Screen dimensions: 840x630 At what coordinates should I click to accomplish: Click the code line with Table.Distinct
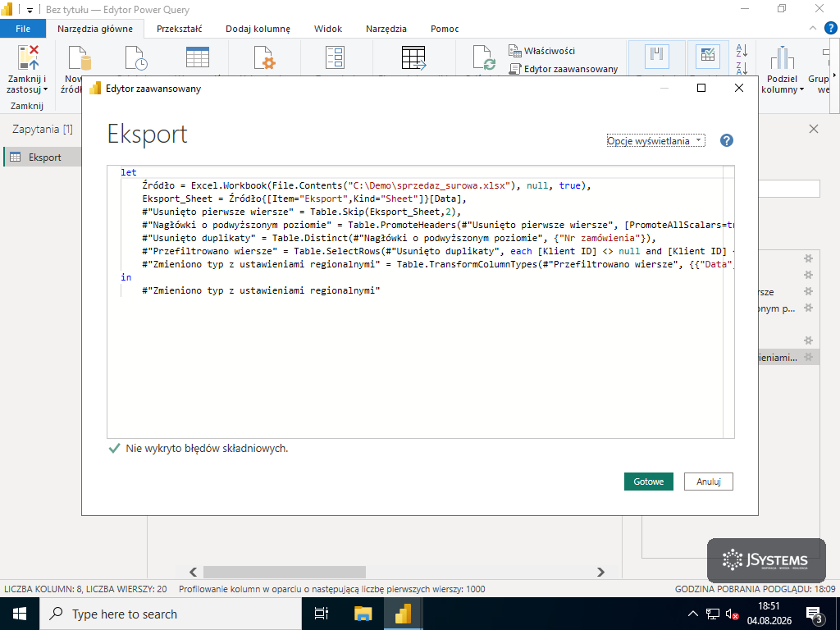click(x=399, y=238)
